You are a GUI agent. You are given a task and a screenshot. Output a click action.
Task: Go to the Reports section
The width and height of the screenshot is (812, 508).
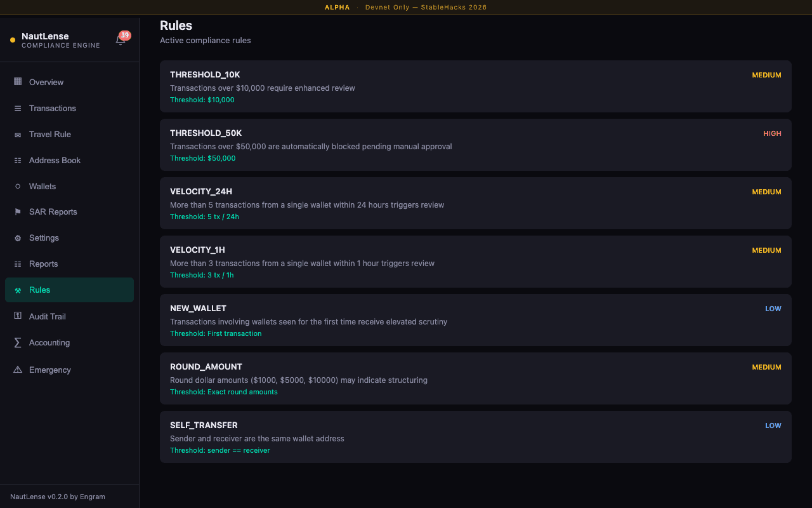click(43, 264)
